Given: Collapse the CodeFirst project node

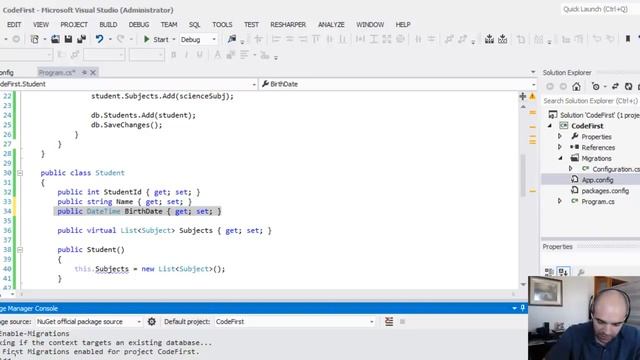Looking at the screenshot, I should point(550,126).
